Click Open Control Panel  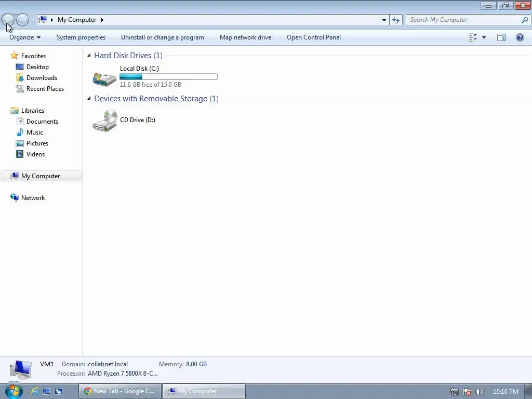(x=313, y=37)
